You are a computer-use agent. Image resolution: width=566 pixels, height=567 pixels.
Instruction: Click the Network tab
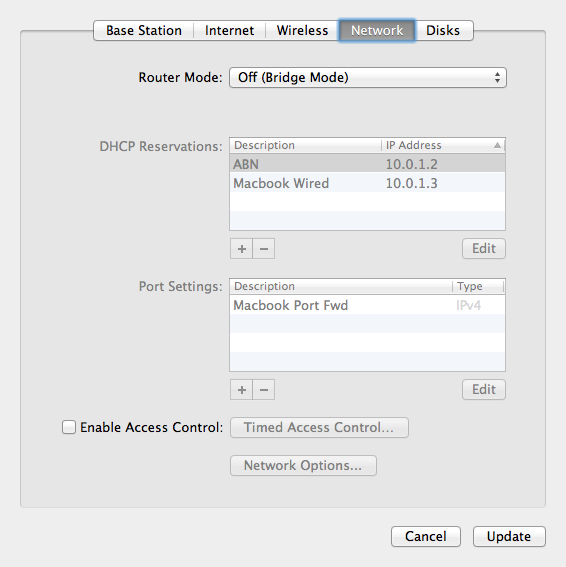pyautogui.click(x=377, y=30)
